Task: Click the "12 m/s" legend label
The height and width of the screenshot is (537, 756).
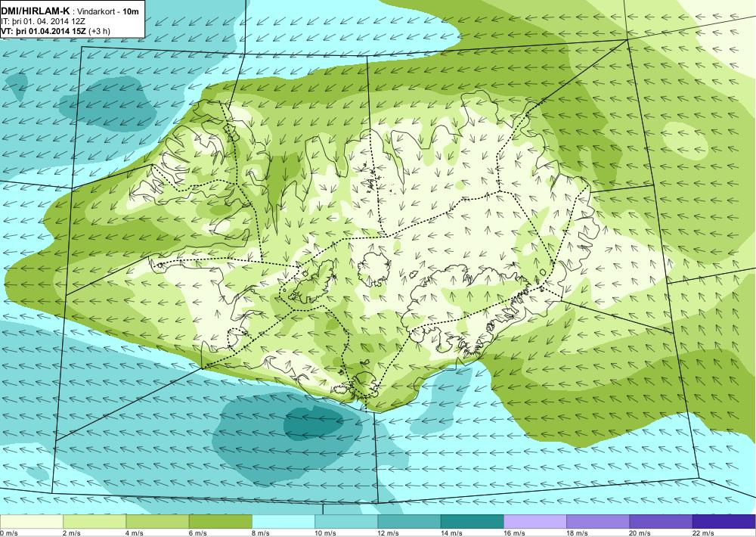Action: coord(389,533)
